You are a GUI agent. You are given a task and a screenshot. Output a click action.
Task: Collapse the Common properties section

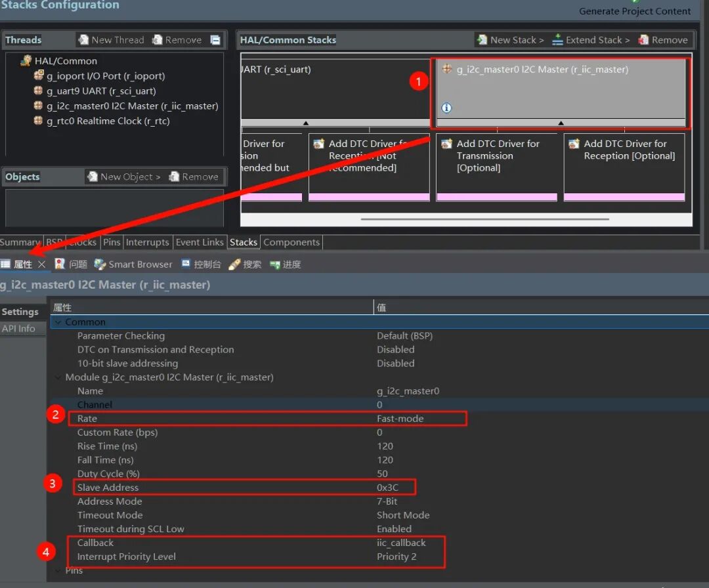click(x=58, y=322)
